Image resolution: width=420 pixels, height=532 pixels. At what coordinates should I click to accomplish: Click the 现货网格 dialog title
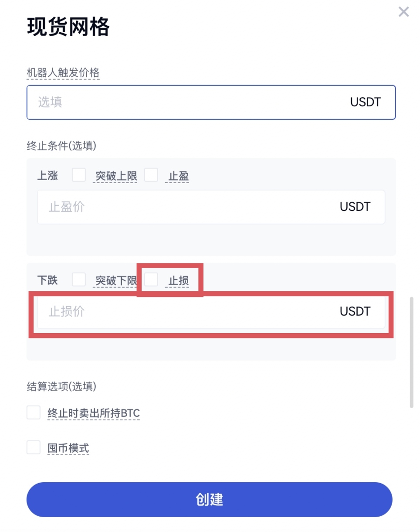click(x=68, y=27)
